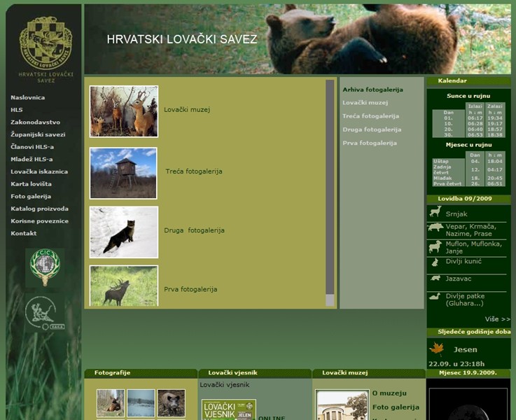Open the O muzeju link
Viewport: 516px width, 420px height.
pos(389,393)
